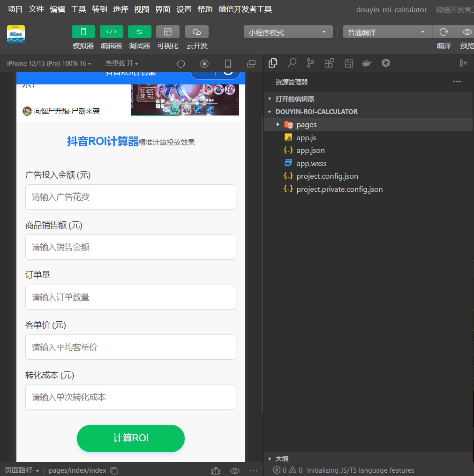Open the source control sidebar icon
This screenshot has width=474, height=476.
click(310, 62)
